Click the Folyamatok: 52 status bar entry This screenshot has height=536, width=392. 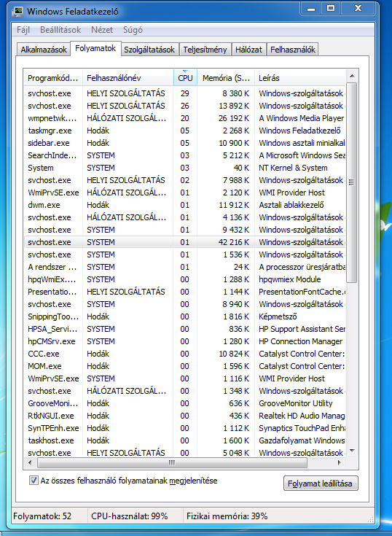click(x=42, y=516)
